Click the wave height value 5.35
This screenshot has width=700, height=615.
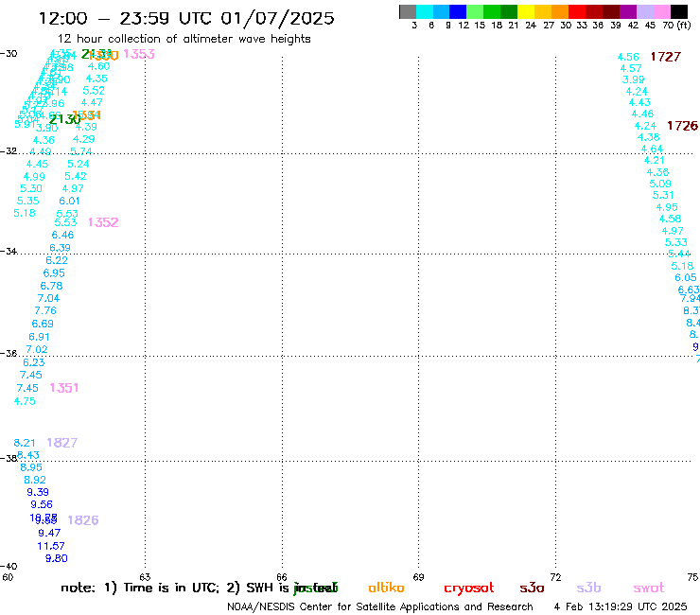pos(28,201)
